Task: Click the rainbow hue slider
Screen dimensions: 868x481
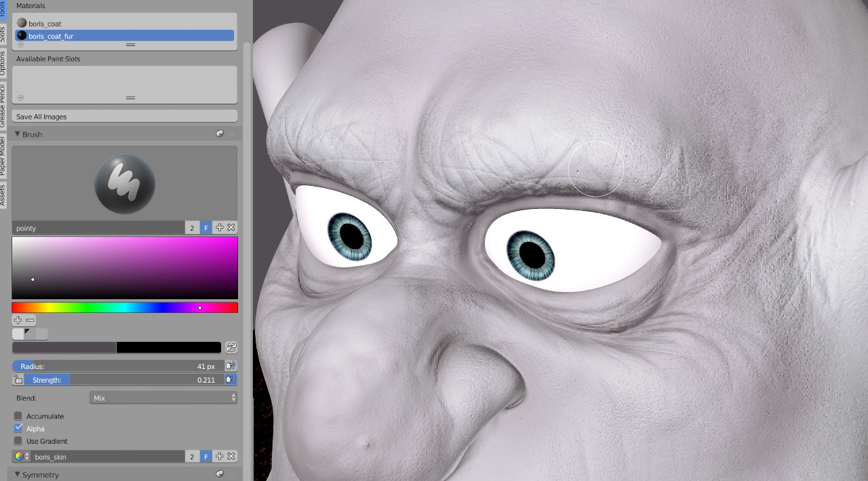Action: coord(125,307)
